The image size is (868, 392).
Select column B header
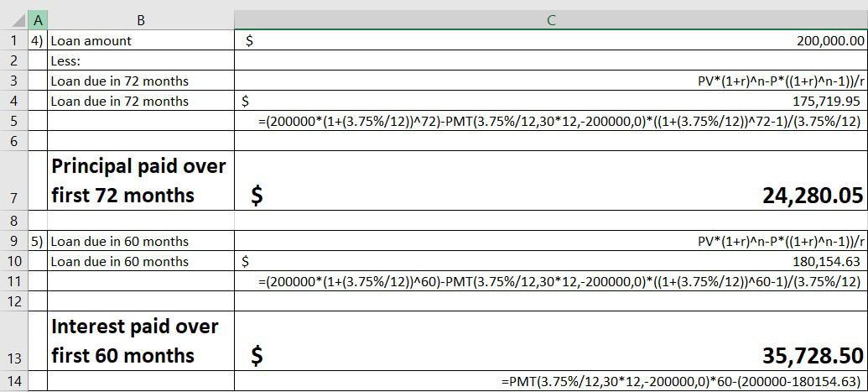pos(140,19)
